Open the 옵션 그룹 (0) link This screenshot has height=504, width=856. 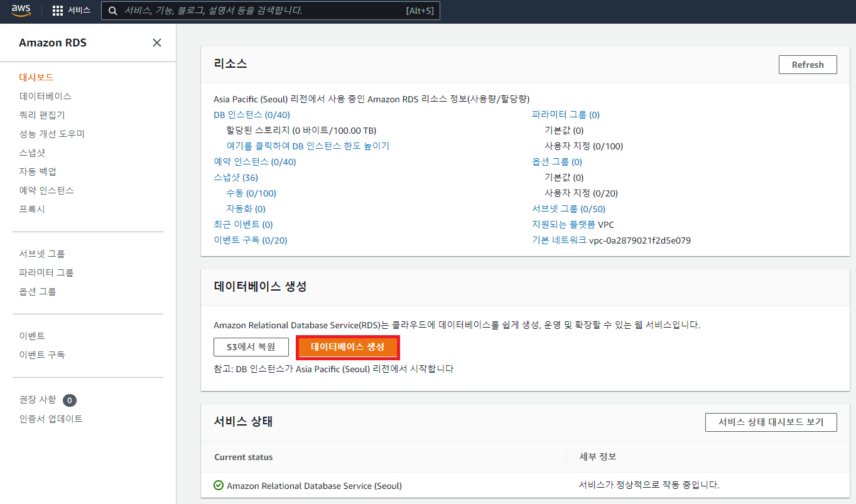pyautogui.click(x=557, y=161)
